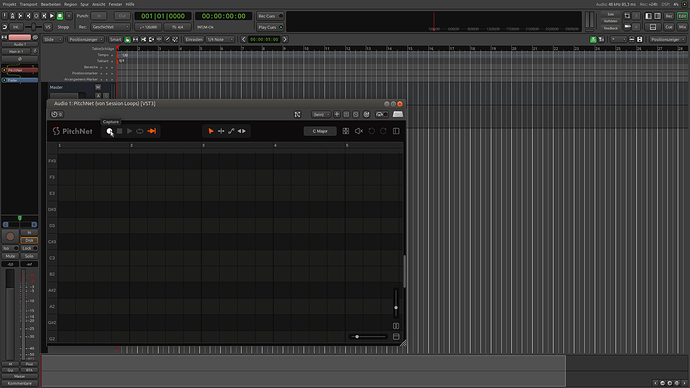This screenshot has width=690, height=388.
Task: Open the Region menu
Action: pos(70,4)
